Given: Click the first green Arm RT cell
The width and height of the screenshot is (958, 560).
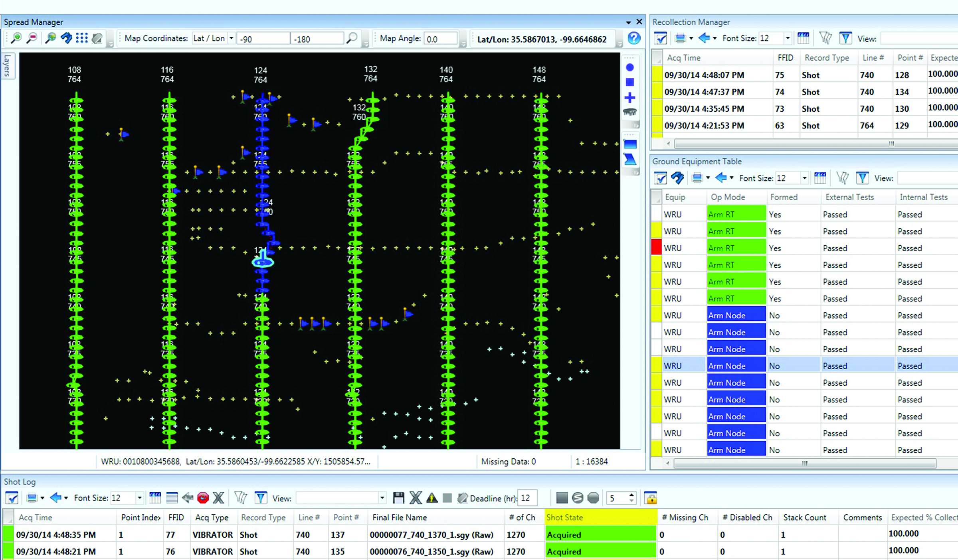Looking at the screenshot, I should coord(736,214).
